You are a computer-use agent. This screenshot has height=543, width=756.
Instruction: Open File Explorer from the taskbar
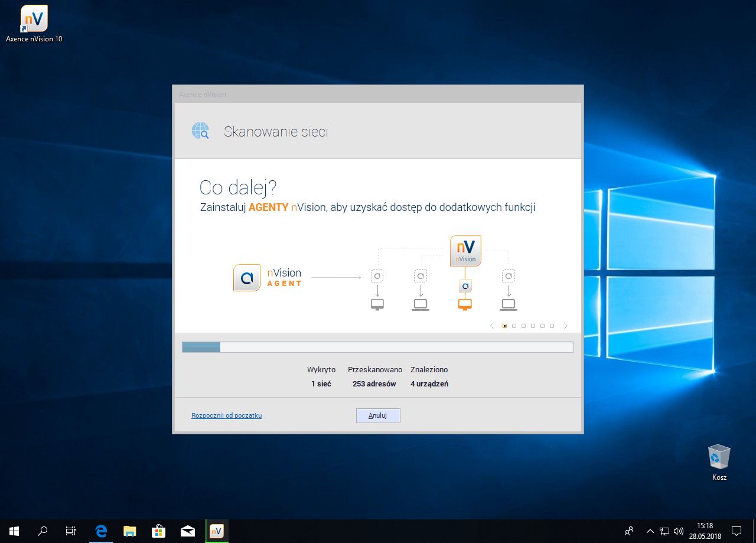130,531
